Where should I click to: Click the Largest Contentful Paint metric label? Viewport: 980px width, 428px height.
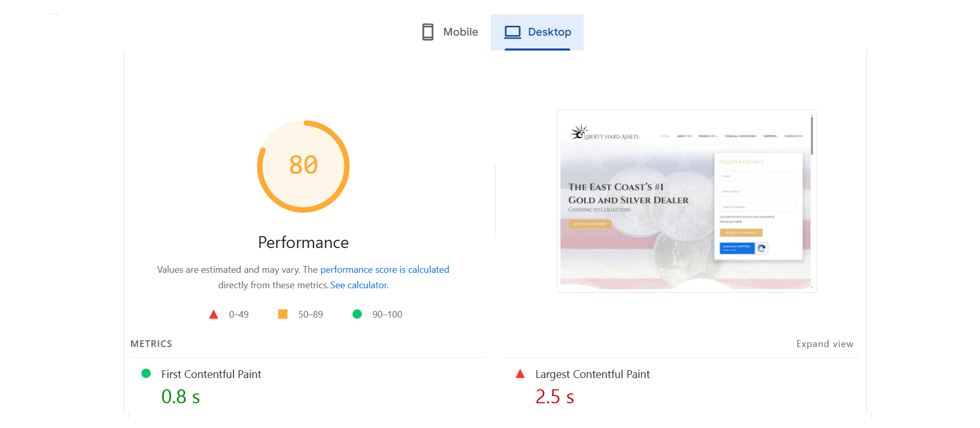point(592,374)
